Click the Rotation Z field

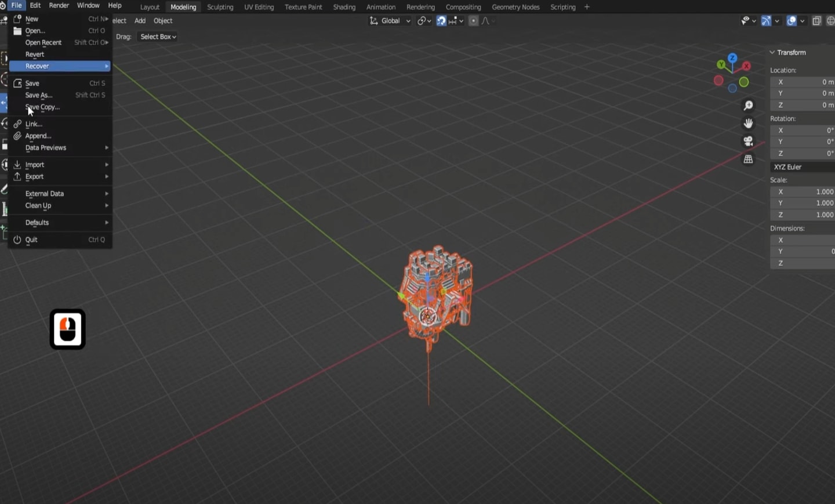tap(803, 154)
